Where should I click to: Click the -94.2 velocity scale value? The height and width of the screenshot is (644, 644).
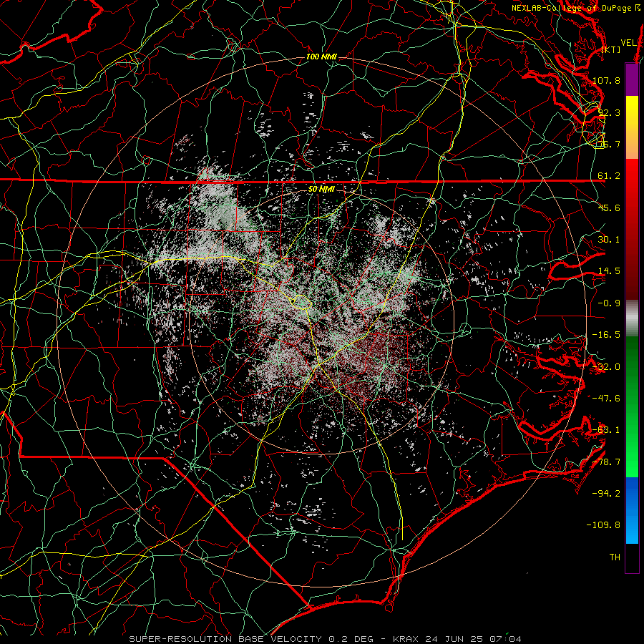coord(606,493)
